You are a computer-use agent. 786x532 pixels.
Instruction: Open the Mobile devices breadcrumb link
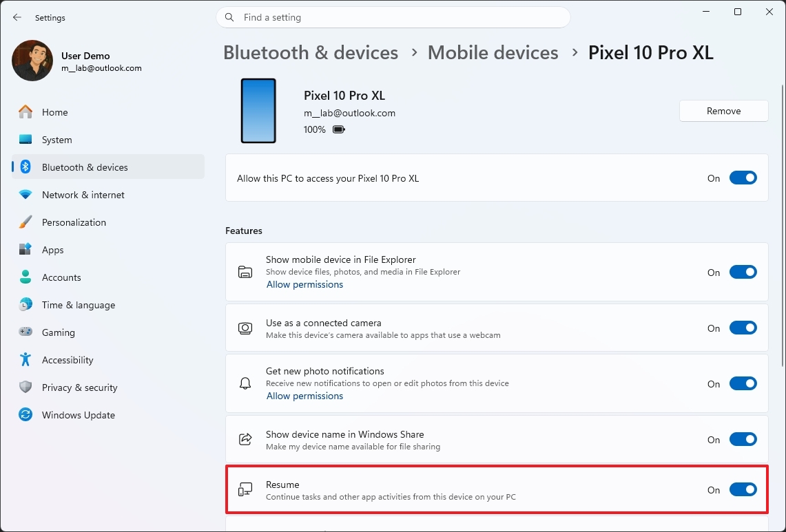[493, 52]
